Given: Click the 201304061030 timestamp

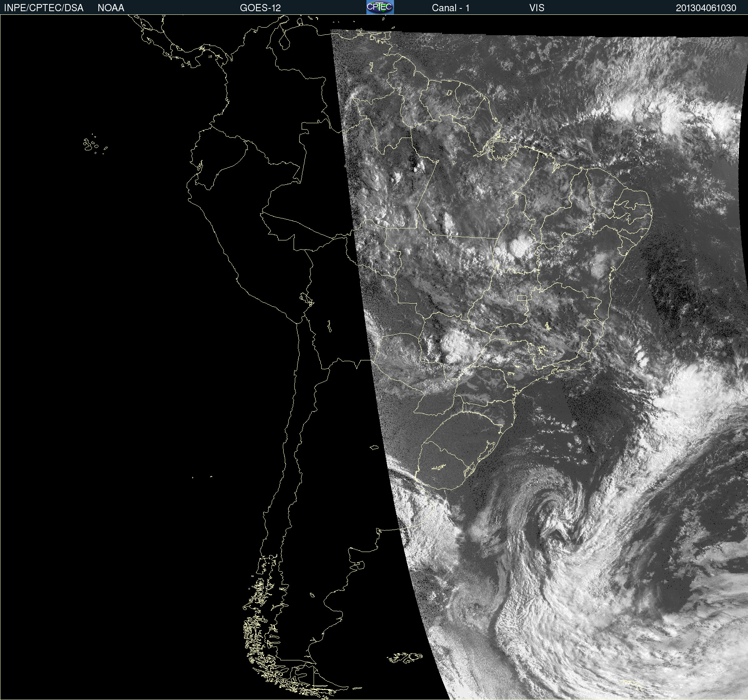Looking at the screenshot, I should pyautogui.click(x=706, y=8).
